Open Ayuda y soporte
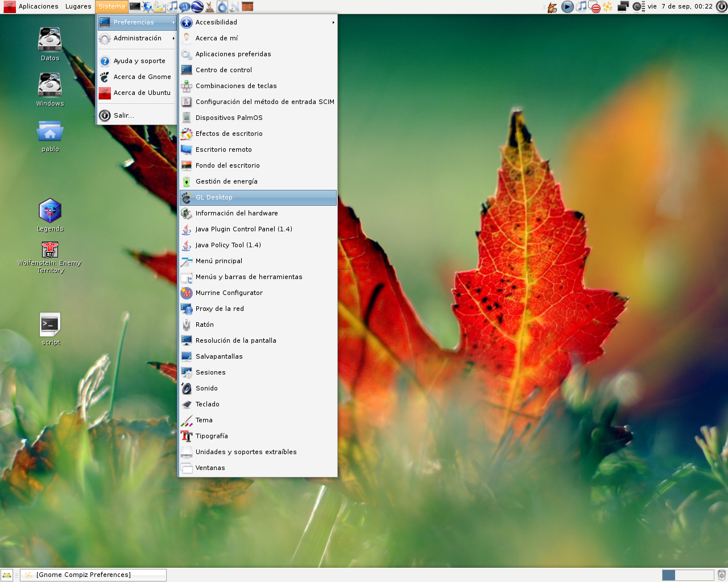Viewport: 728px width, 582px height. (137, 61)
